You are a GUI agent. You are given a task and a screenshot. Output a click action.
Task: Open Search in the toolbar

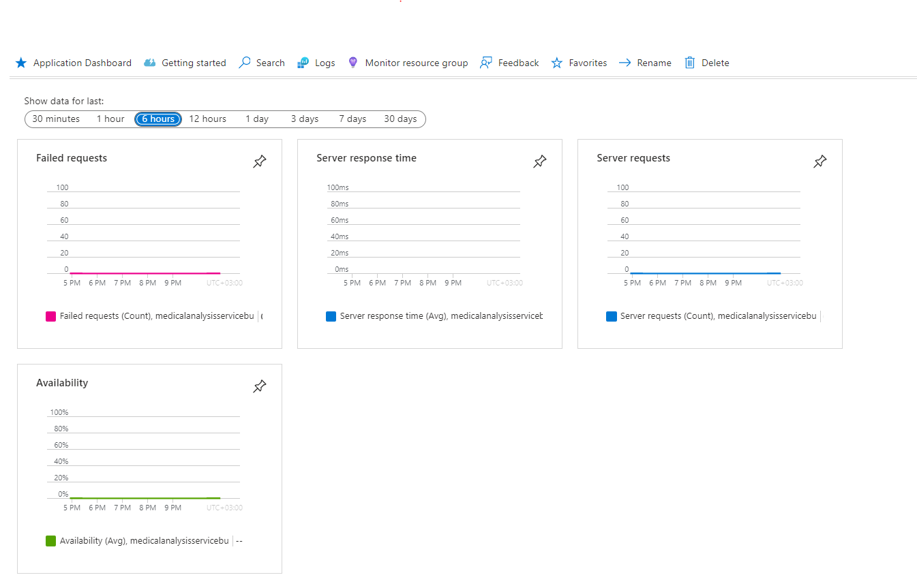(x=262, y=63)
